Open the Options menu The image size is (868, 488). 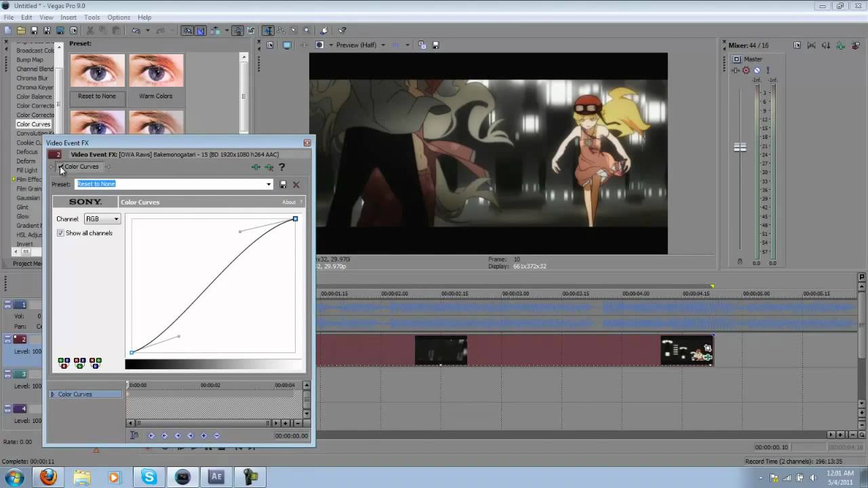(x=119, y=17)
